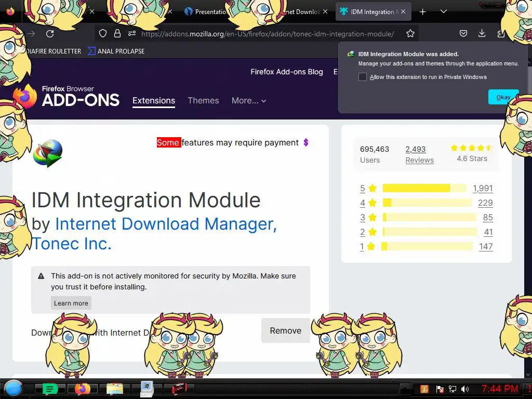532x399 pixels.
Task: Click the Firefox icon left of the tabs
Action: click(10, 11)
